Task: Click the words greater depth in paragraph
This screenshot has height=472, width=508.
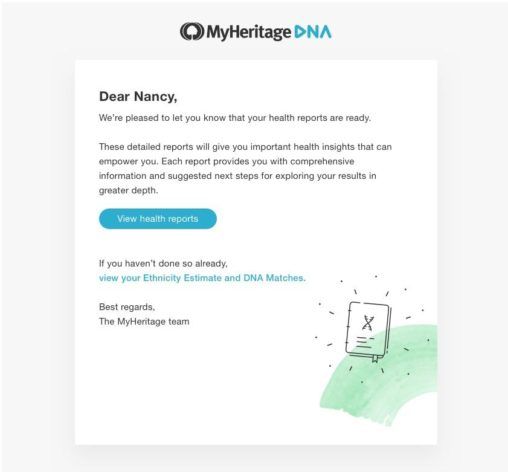Action: pyautogui.click(x=128, y=190)
